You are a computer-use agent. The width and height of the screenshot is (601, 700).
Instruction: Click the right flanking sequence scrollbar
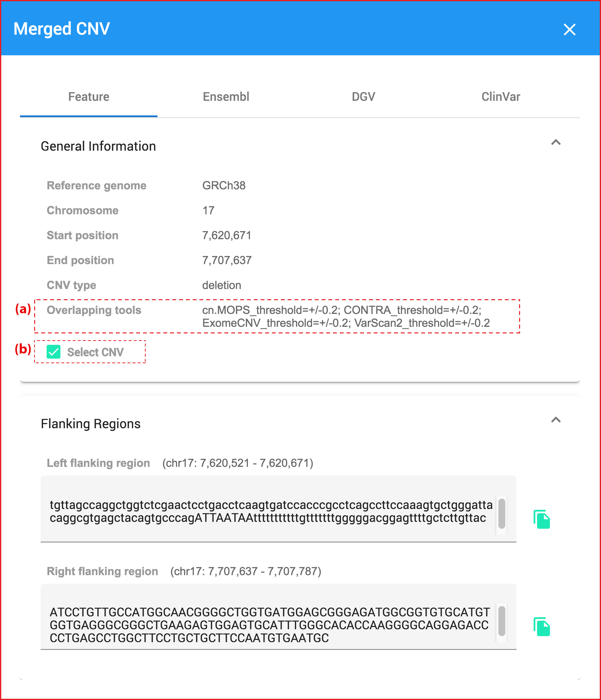tap(502, 621)
